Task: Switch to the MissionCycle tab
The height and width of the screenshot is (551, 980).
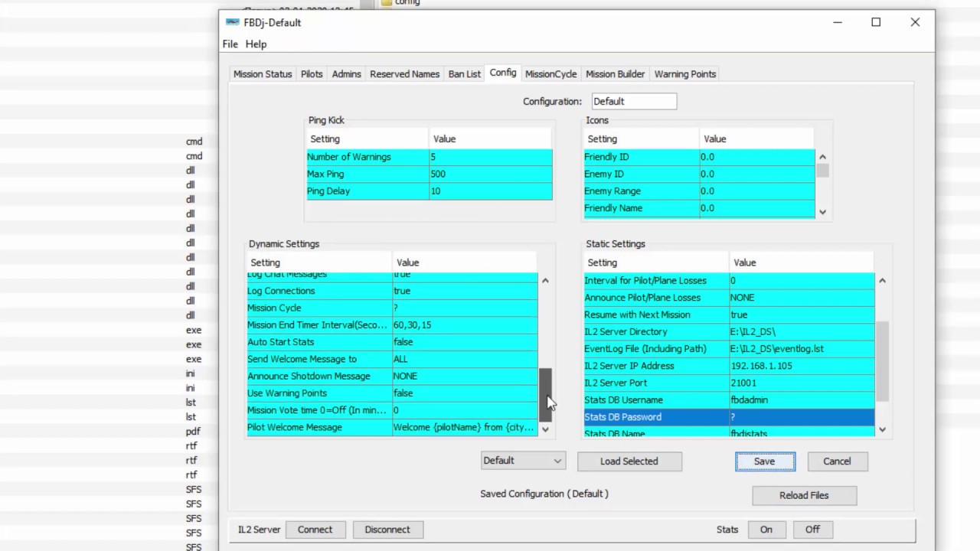Action: pyautogui.click(x=550, y=74)
